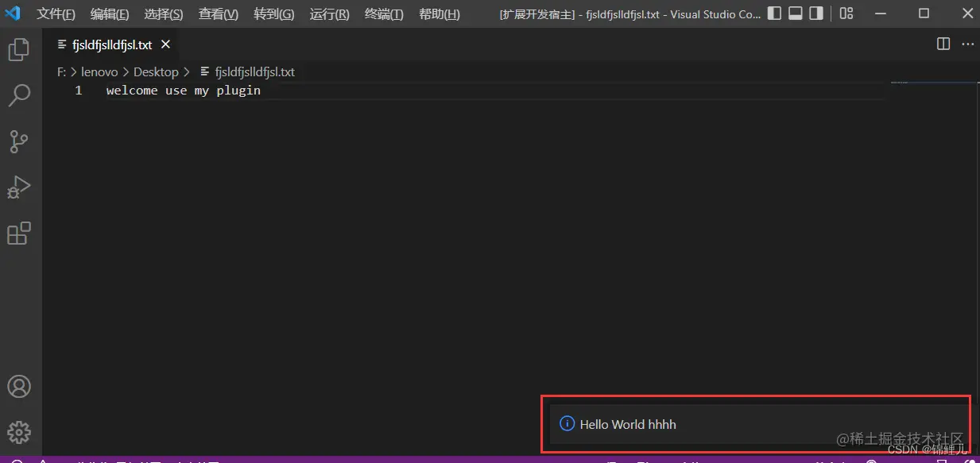
Task: Split the editor to the right
Action: [943, 44]
